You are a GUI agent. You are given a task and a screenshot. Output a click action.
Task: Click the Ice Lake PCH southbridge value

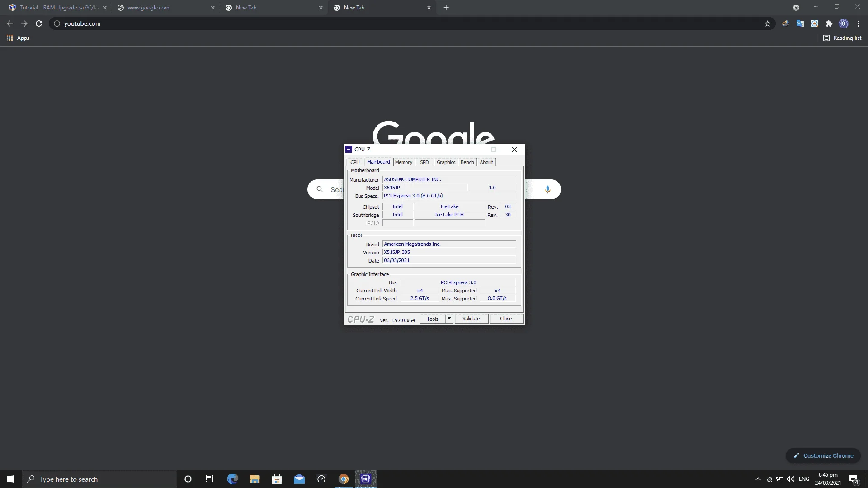pyautogui.click(x=449, y=215)
